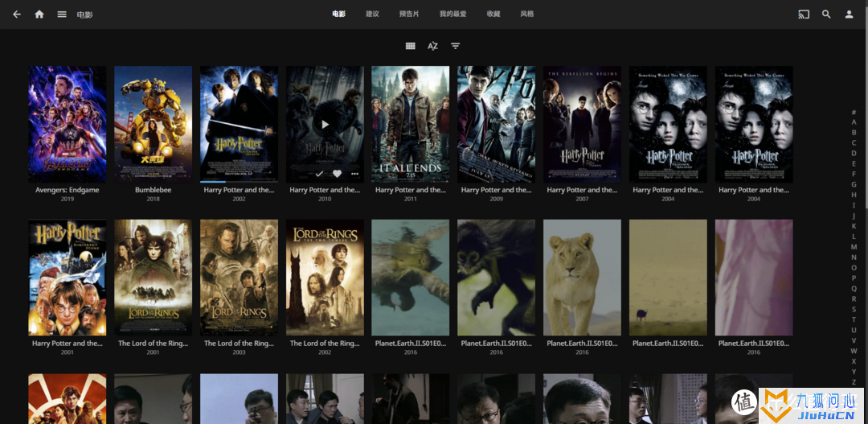The image size is (868, 424).
Task: Open the home screen icon
Action: coord(39,14)
